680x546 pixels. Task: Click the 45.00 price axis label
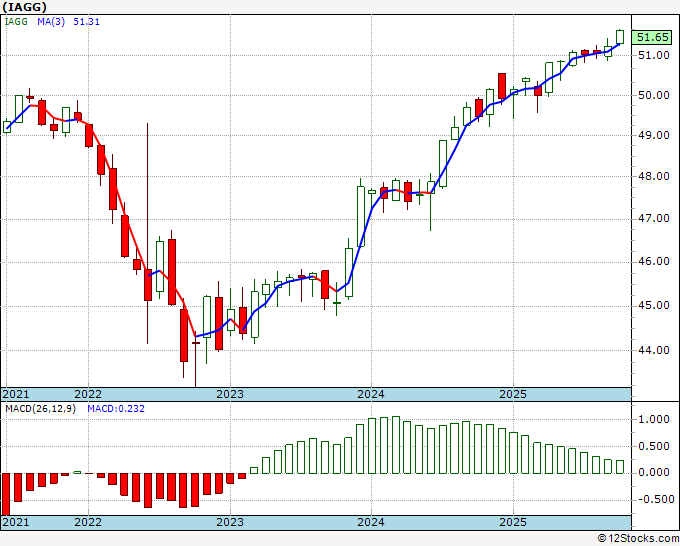654,306
